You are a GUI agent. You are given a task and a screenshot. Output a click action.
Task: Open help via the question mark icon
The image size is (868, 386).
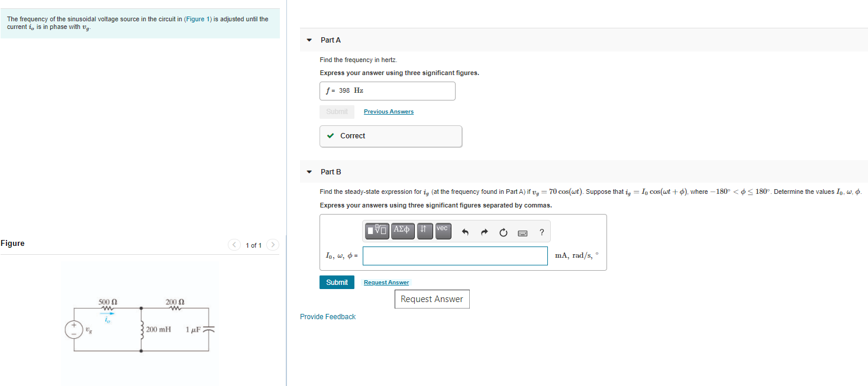click(x=541, y=232)
